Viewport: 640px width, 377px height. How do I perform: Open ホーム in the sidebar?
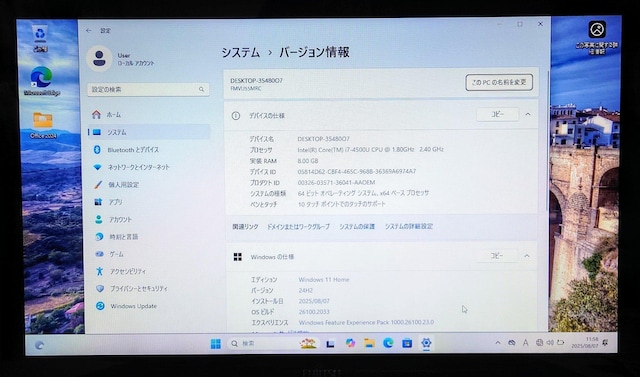coord(149,115)
